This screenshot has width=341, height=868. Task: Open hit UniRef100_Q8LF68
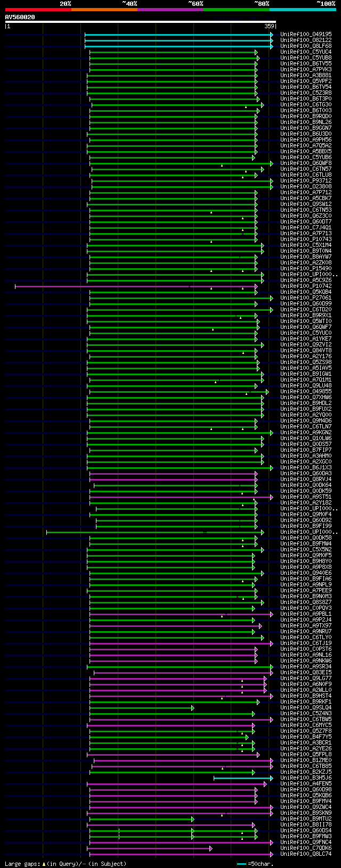pyautogui.click(x=306, y=46)
